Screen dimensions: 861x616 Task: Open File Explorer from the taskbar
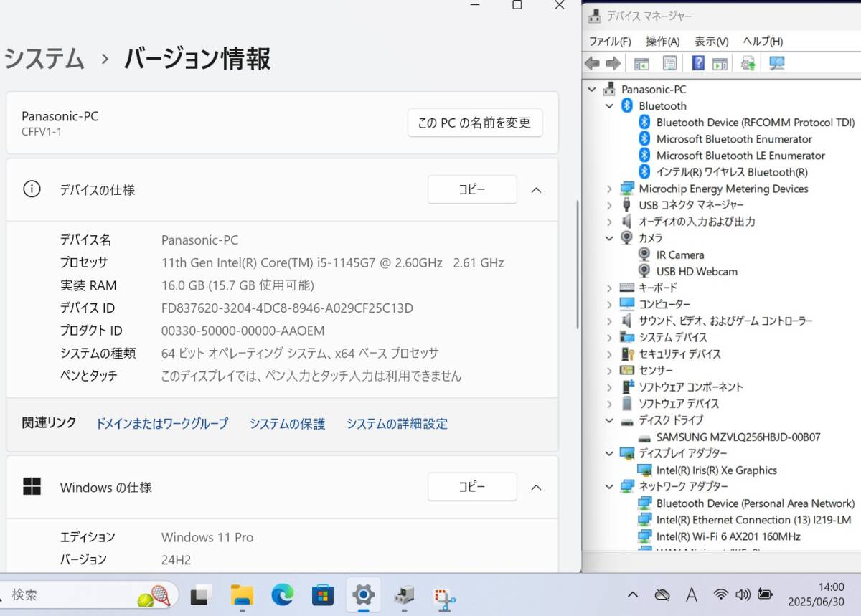coord(242,594)
